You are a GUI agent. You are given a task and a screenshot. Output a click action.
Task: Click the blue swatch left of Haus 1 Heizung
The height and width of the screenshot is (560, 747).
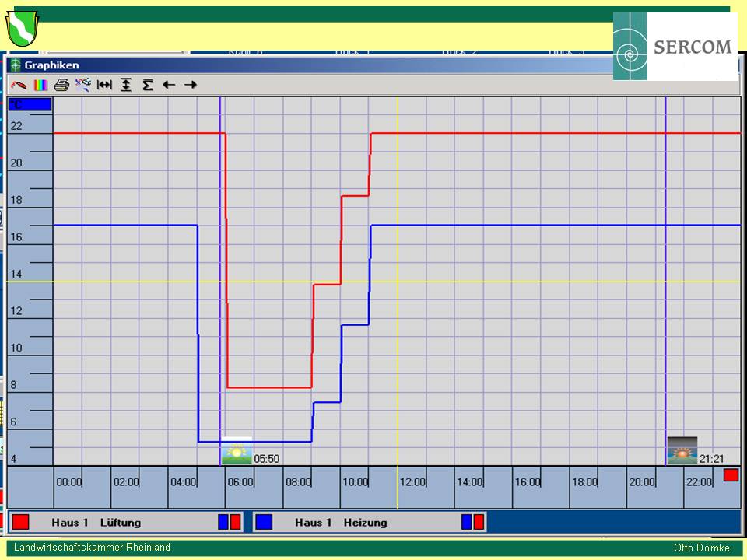point(265,522)
